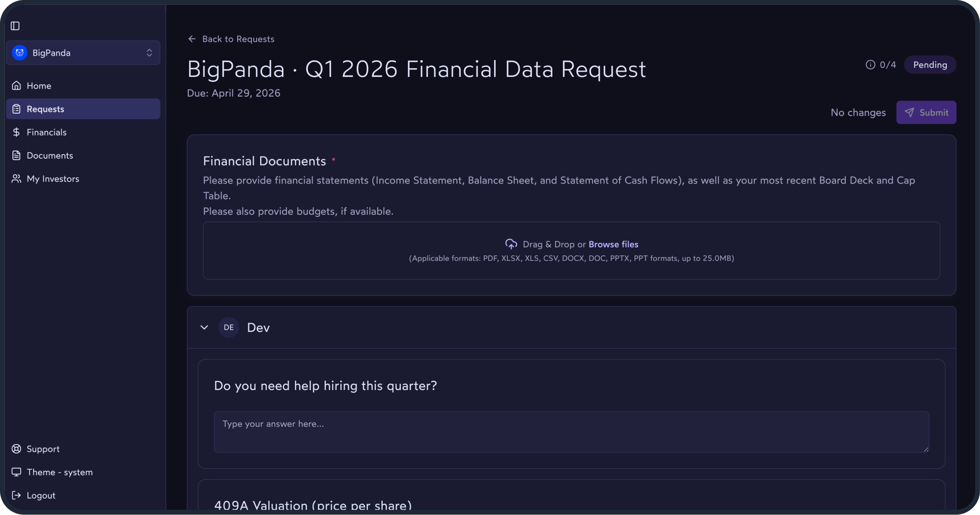Screen dimensions: 980x515
Task: Open My Investors page
Action: [x=83, y=179]
